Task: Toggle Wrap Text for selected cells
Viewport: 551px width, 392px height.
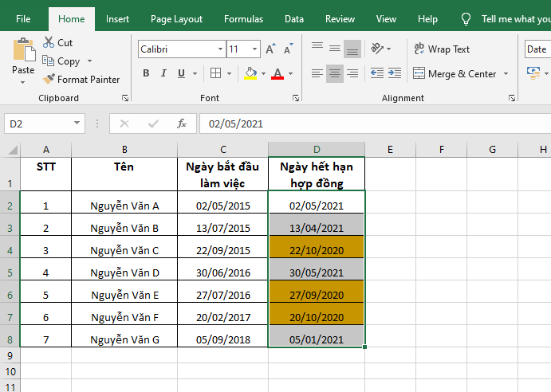Action: point(442,49)
